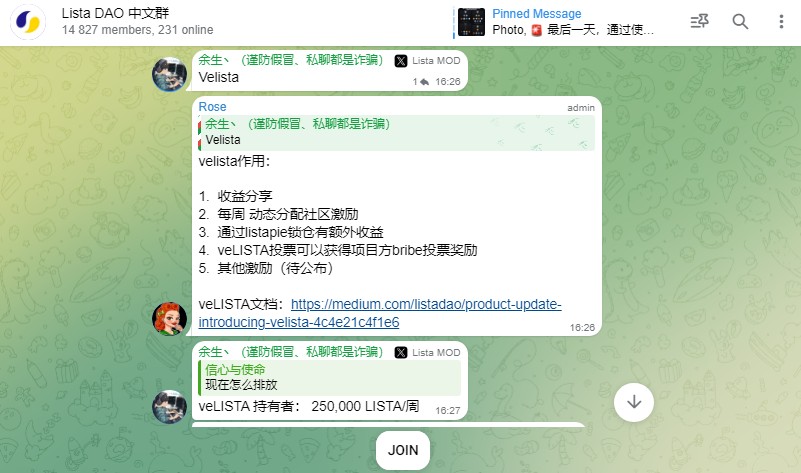
Task: Click the reply arrow on the first Velista message
Action: (x=424, y=82)
